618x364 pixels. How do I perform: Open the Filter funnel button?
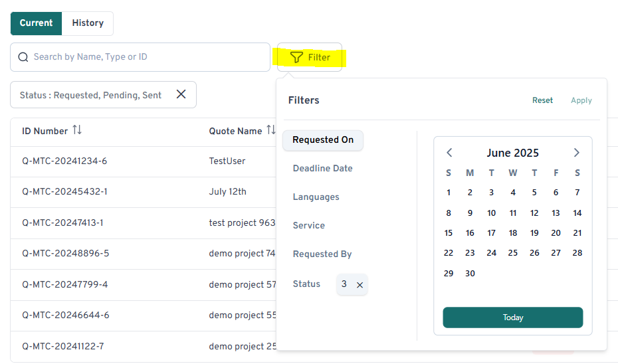(310, 57)
